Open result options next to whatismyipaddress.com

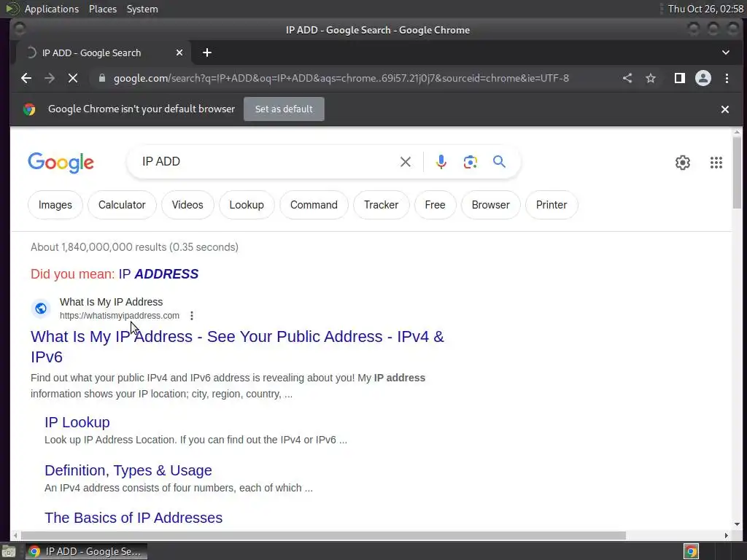pyautogui.click(x=192, y=316)
